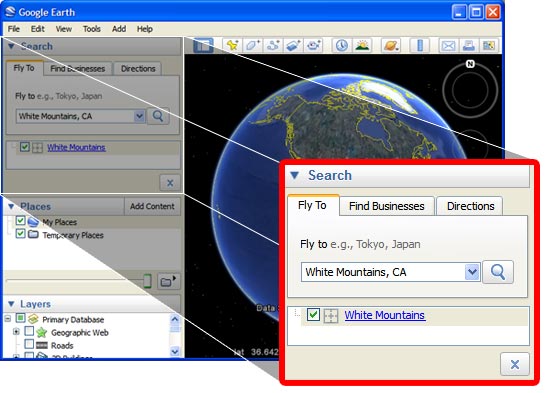550x393 pixels.
Task: Toggle the sunlight icon in the toolbar
Action: point(362,45)
